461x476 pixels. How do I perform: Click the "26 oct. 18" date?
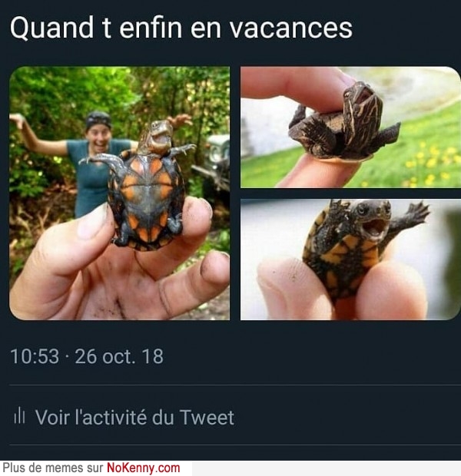pos(119,356)
